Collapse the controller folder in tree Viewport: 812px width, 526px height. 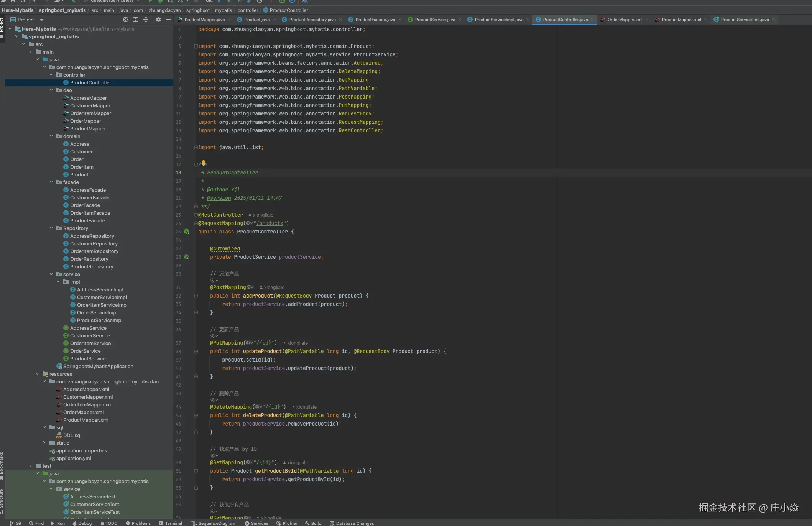51,75
